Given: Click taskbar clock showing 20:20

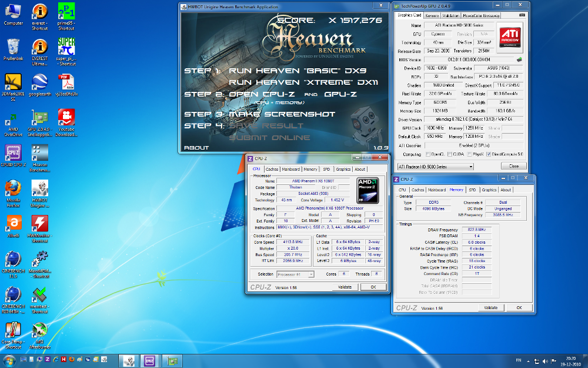Looking at the screenshot, I should pyautogui.click(x=570, y=362).
